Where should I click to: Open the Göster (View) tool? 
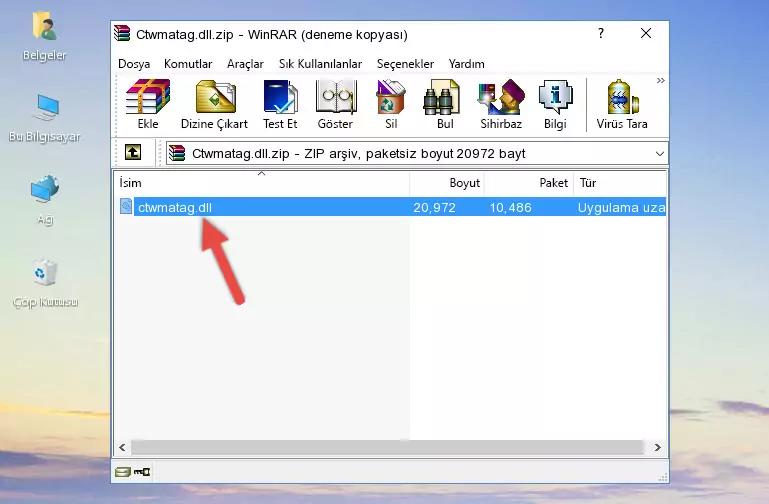[335, 104]
